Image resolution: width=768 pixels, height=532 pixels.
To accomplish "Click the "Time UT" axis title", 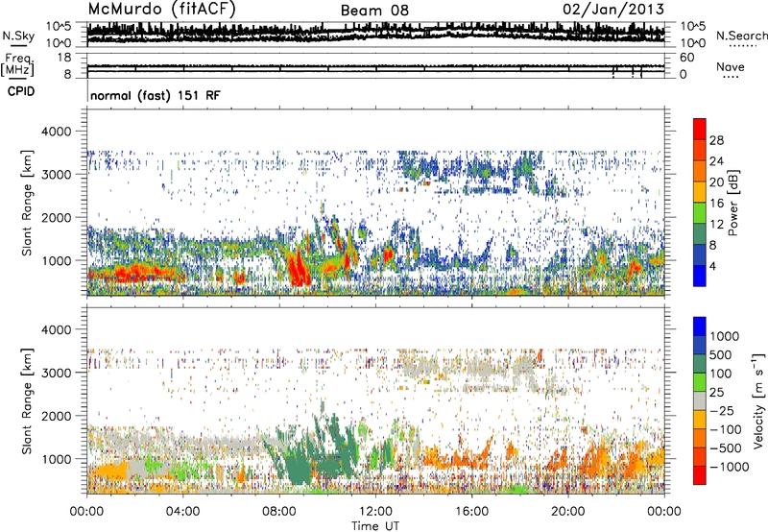I will (375, 526).
